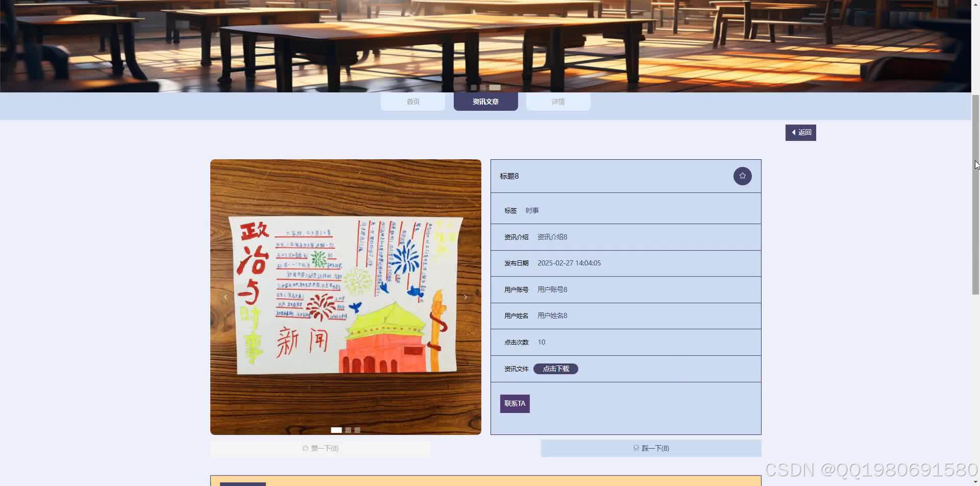Image resolution: width=980 pixels, height=486 pixels.
Task: Select the third carousel indicator dot
Action: (357, 430)
